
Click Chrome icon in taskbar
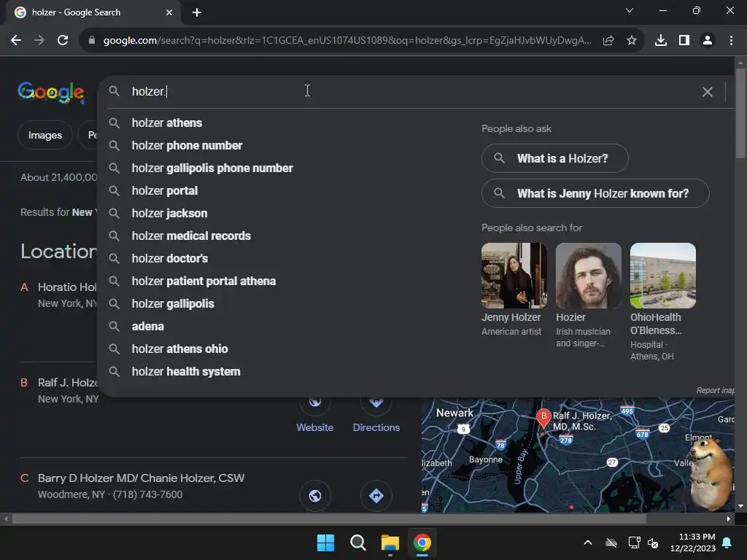click(x=422, y=542)
